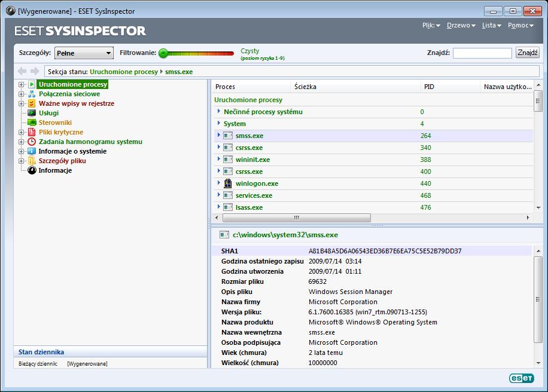Click the process list scroll down arrow
The width and height of the screenshot is (548, 392).
(538, 207)
